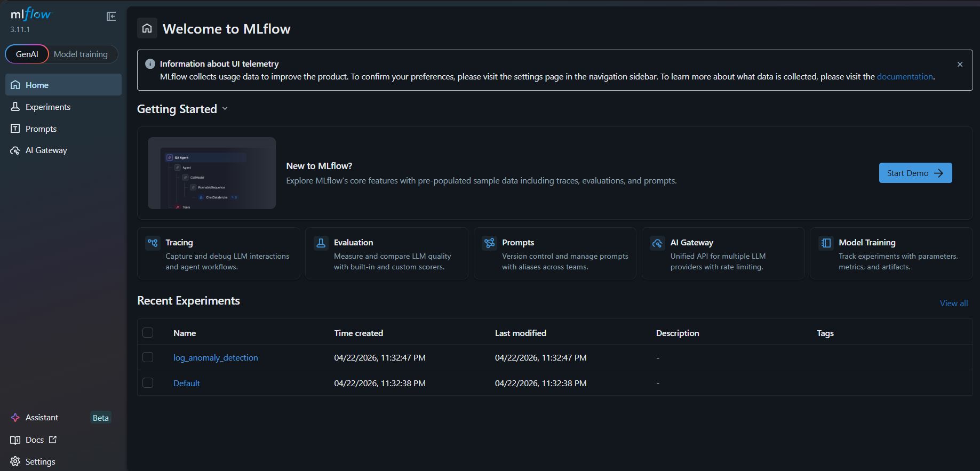The height and width of the screenshot is (471, 980).
Task: Collapse the Getting Started section
Action: (x=225, y=109)
